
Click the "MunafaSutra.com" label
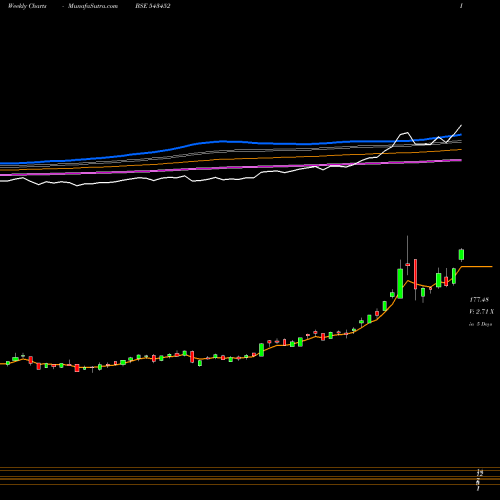[93, 6]
